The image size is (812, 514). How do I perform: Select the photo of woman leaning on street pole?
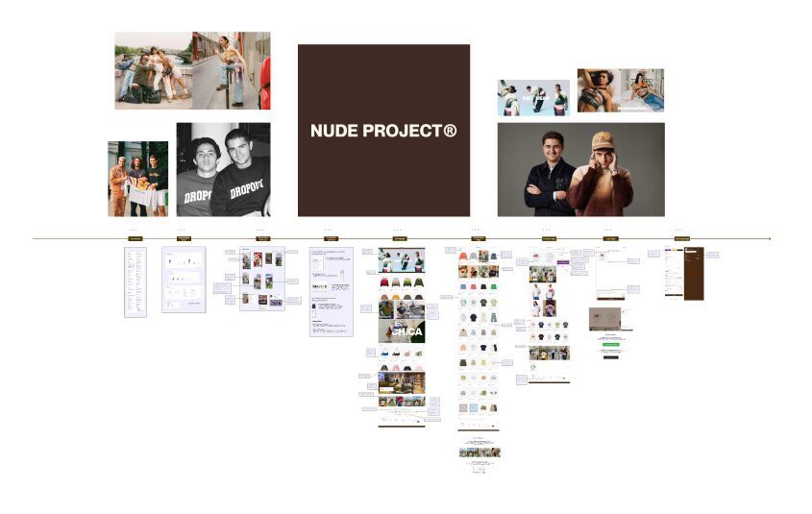point(232,70)
